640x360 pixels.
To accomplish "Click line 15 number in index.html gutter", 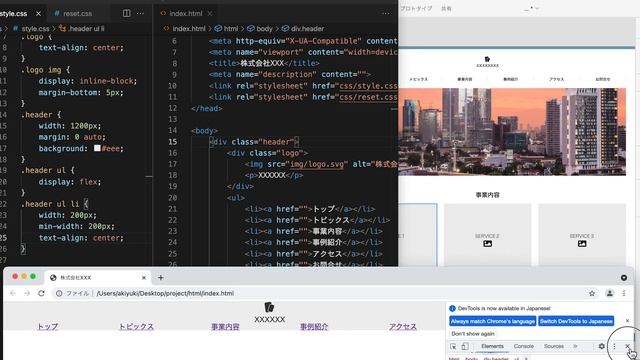I will pyautogui.click(x=173, y=142).
